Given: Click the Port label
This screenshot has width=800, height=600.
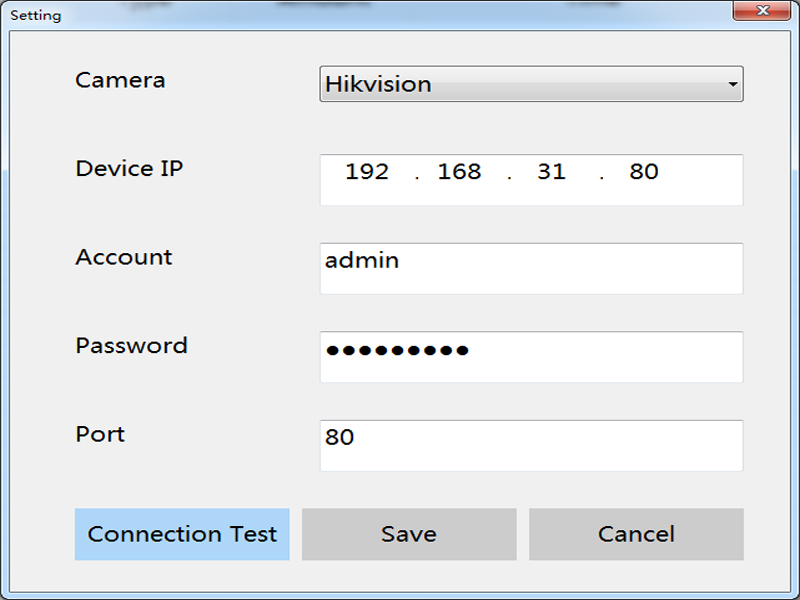Looking at the screenshot, I should (x=100, y=434).
